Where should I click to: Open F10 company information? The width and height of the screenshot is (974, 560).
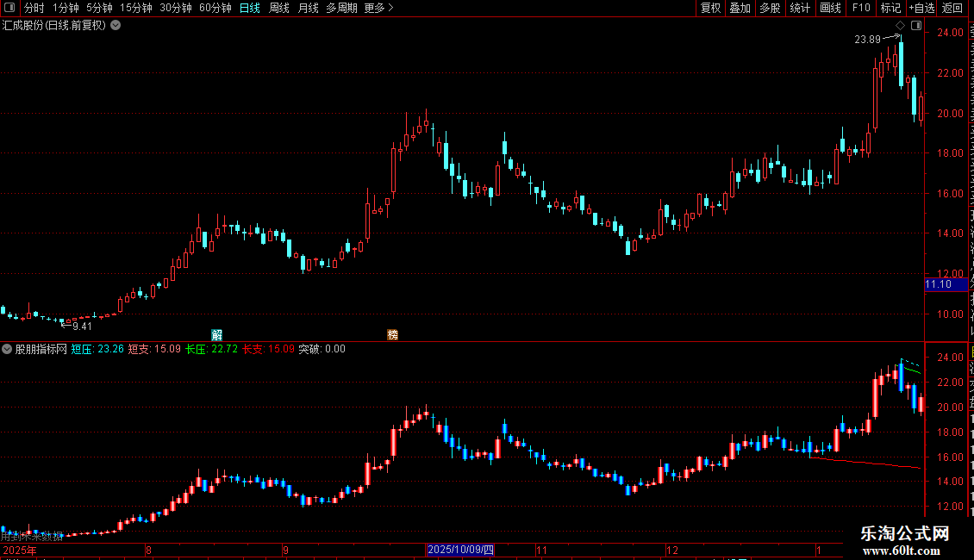(861, 8)
